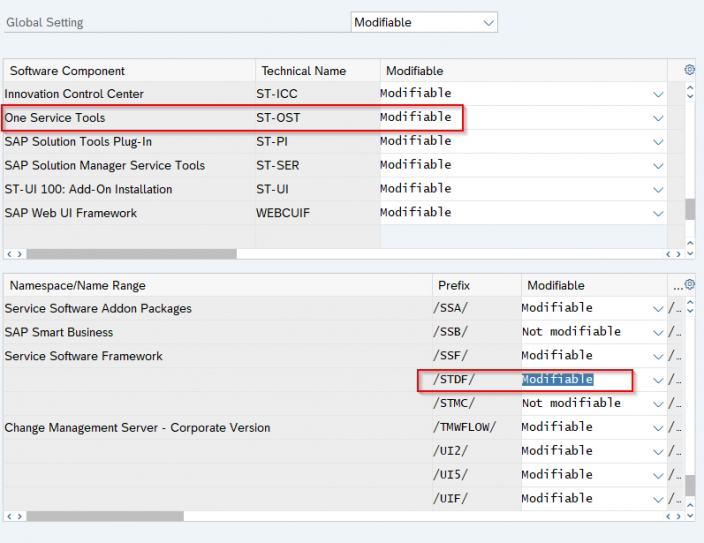The width and height of the screenshot is (704, 543).
Task: Expand Modifiable dropdown for ST-UI row
Action: pyautogui.click(x=658, y=190)
